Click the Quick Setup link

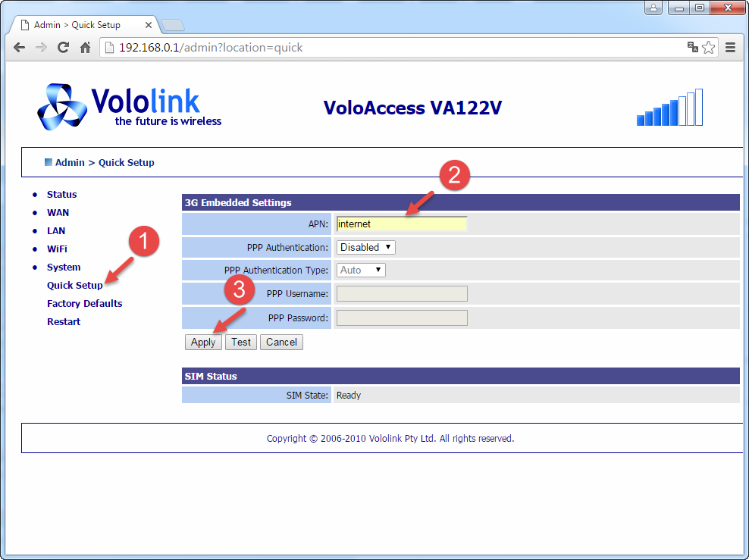pyautogui.click(x=74, y=286)
